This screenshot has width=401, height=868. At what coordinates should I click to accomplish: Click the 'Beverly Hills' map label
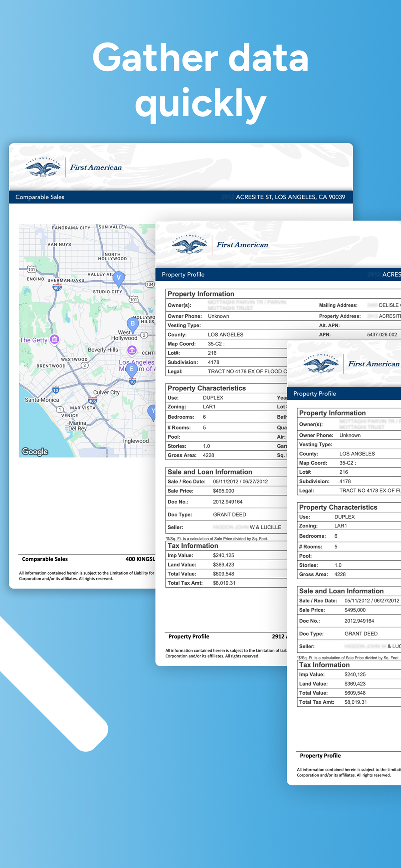(103, 349)
